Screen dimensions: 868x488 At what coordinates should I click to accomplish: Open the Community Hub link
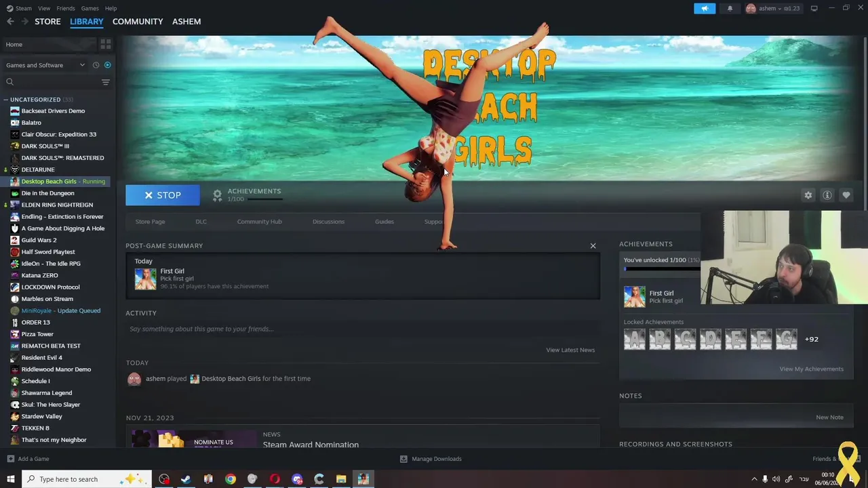pos(259,222)
